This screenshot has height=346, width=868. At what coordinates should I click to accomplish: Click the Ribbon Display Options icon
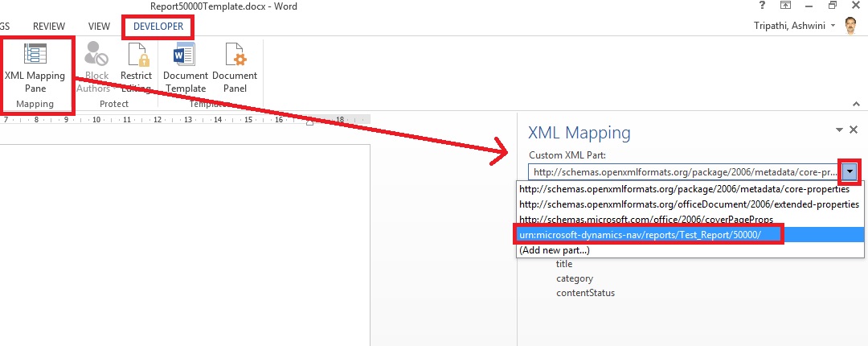tap(784, 6)
